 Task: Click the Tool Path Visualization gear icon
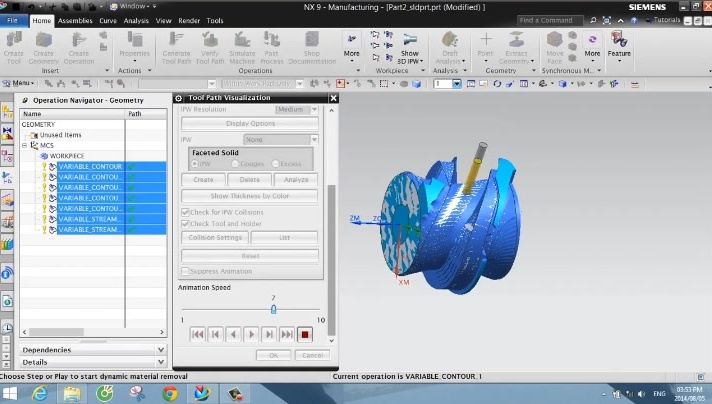coord(178,98)
